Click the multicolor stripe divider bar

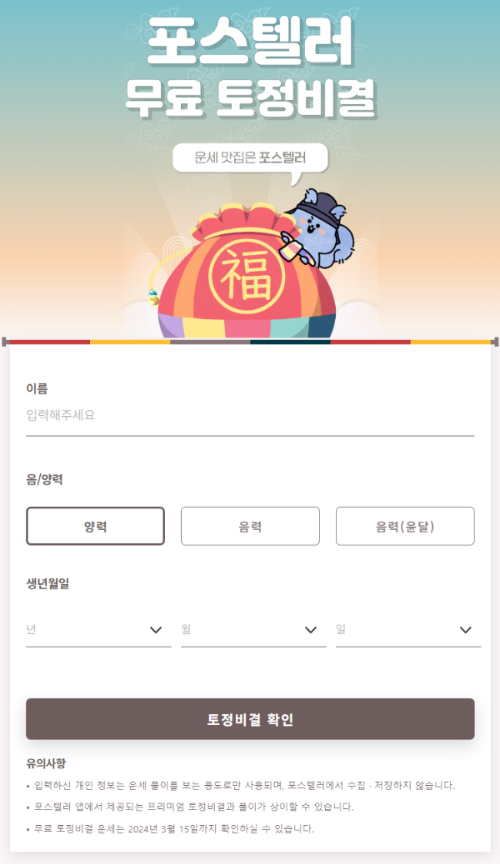click(x=250, y=342)
